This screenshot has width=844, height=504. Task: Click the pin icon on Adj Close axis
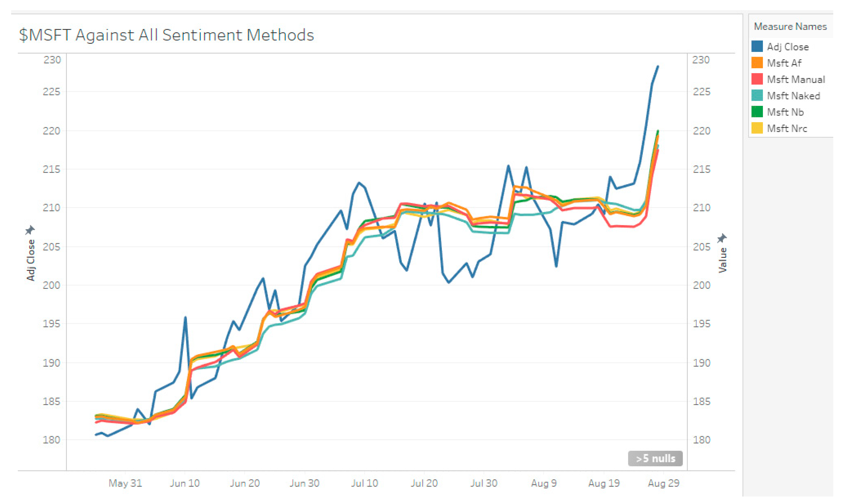tap(30, 230)
